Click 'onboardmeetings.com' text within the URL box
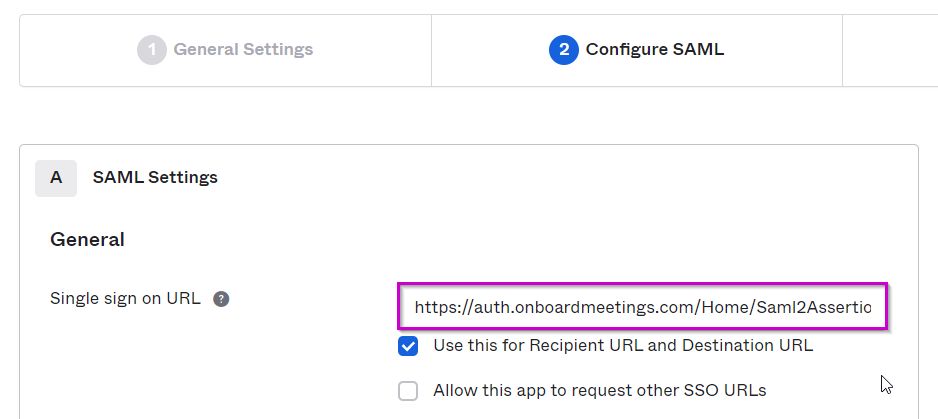The height and width of the screenshot is (419, 938). (x=604, y=308)
